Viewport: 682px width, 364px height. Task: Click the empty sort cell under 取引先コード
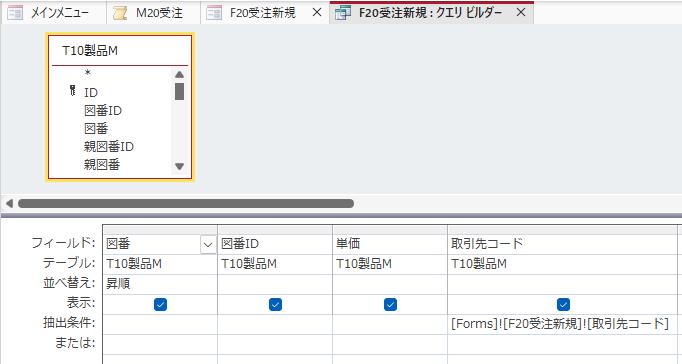point(562,284)
